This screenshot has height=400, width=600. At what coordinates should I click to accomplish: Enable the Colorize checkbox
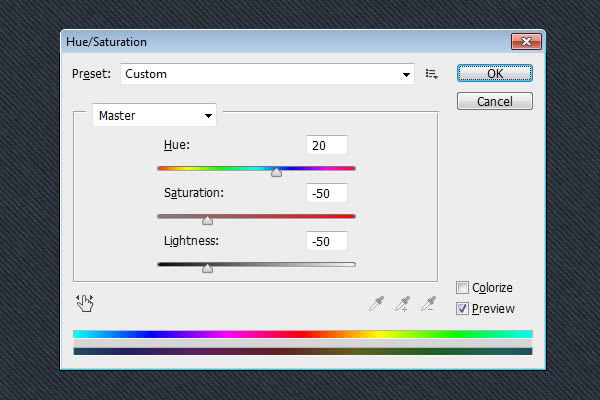[x=462, y=287]
